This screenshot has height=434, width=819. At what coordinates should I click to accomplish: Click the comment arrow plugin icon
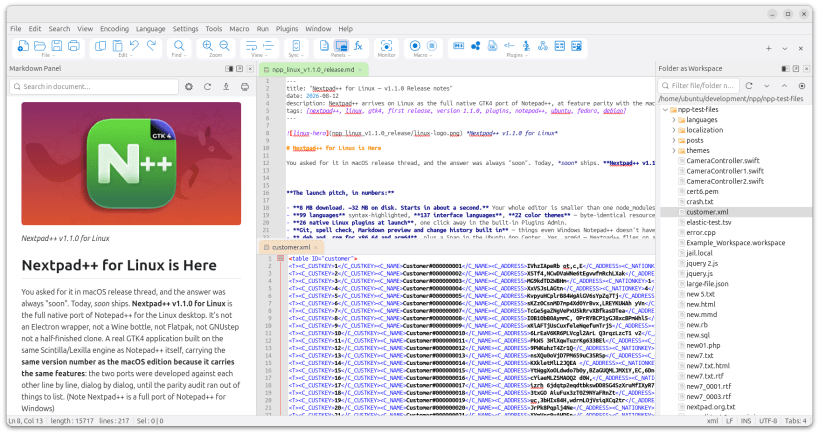point(509,46)
